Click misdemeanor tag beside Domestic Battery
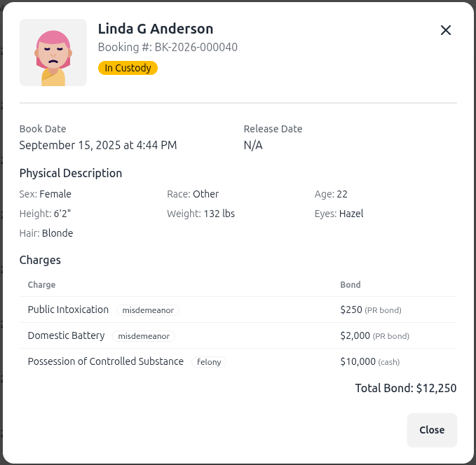The width and height of the screenshot is (476, 465). tap(144, 336)
